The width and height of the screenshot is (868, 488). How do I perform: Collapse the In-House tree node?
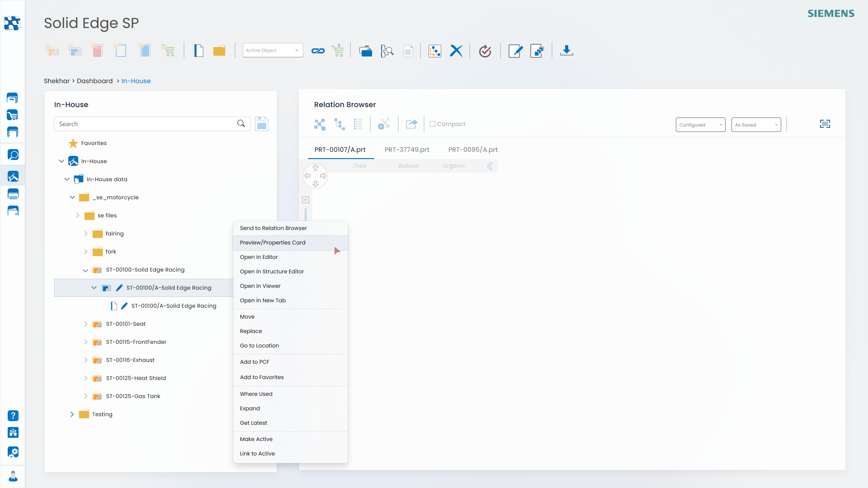pos(61,161)
